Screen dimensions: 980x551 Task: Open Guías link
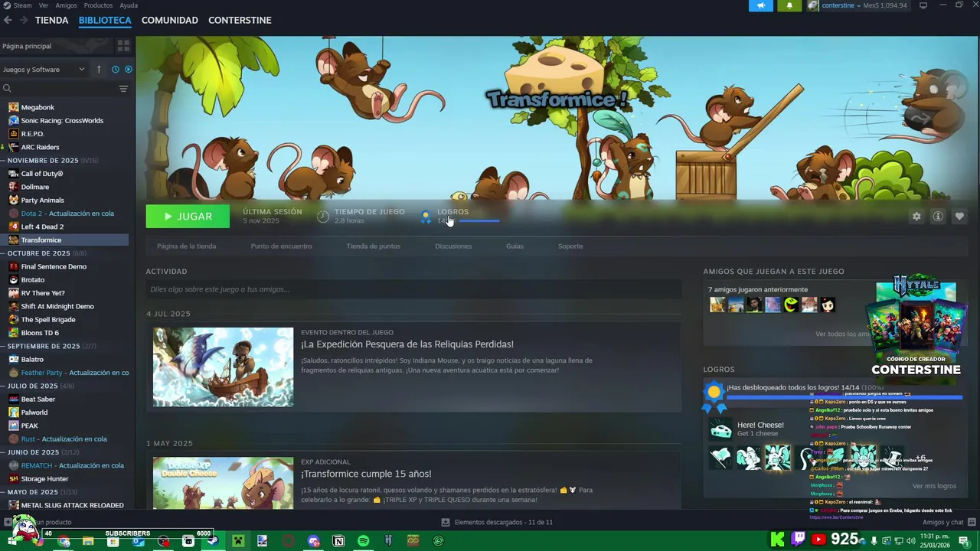[x=514, y=246]
